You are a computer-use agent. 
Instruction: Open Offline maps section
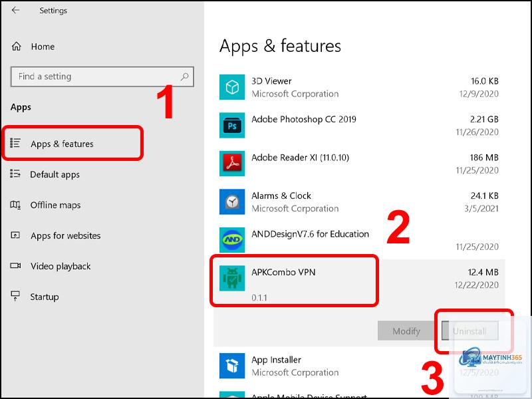(x=56, y=205)
